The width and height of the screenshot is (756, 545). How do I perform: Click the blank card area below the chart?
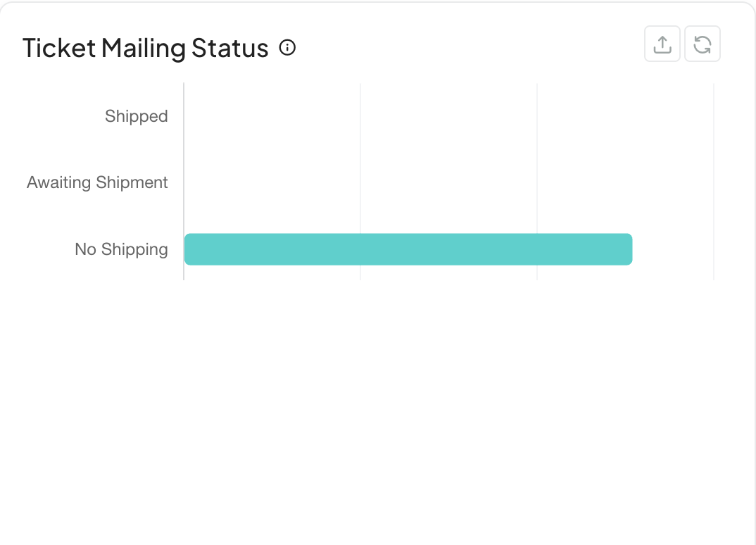[x=378, y=408]
